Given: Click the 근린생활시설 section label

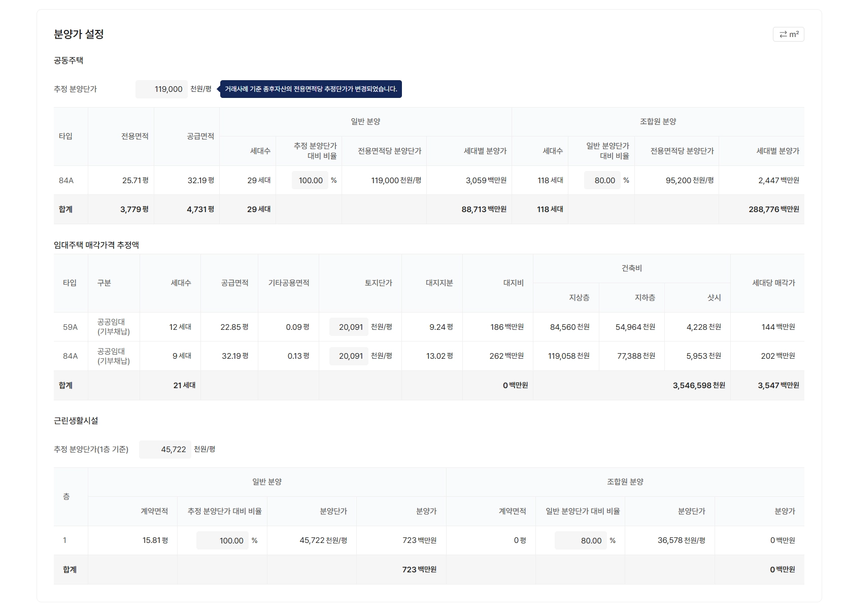Looking at the screenshot, I should pyautogui.click(x=76, y=420).
